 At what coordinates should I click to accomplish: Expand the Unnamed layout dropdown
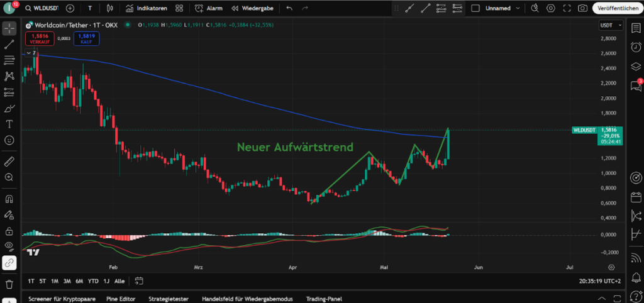(518, 8)
